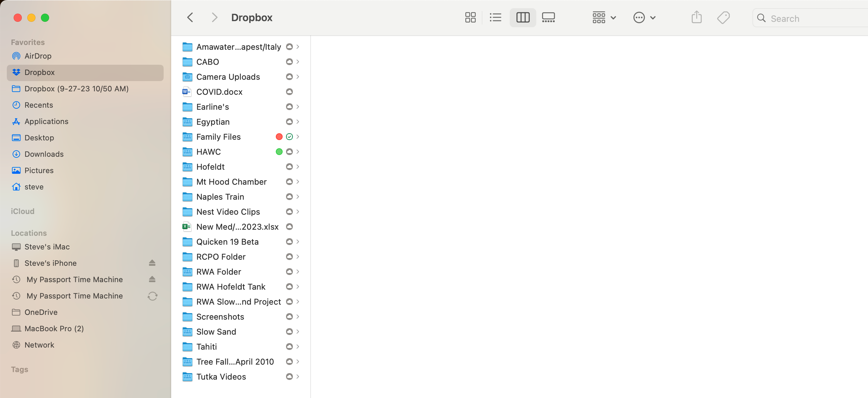The width and height of the screenshot is (868, 398).
Task: Open Recents in the sidebar
Action: [x=85, y=105]
